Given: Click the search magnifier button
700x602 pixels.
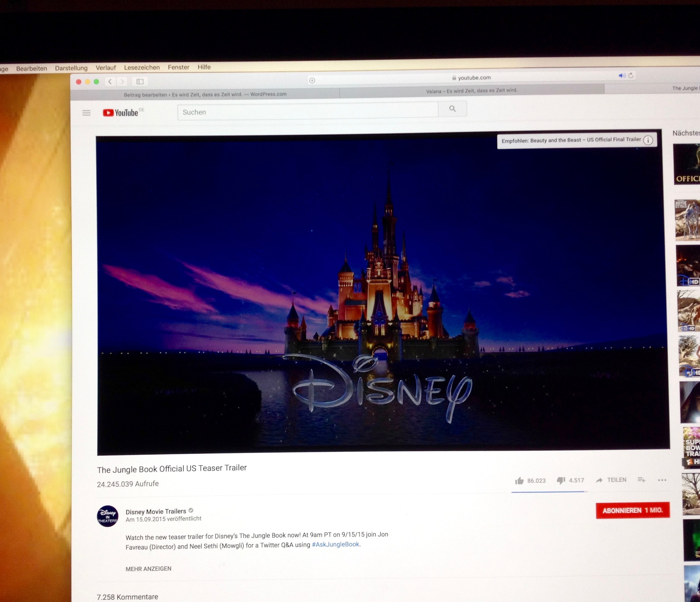Looking at the screenshot, I should pos(452,109).
